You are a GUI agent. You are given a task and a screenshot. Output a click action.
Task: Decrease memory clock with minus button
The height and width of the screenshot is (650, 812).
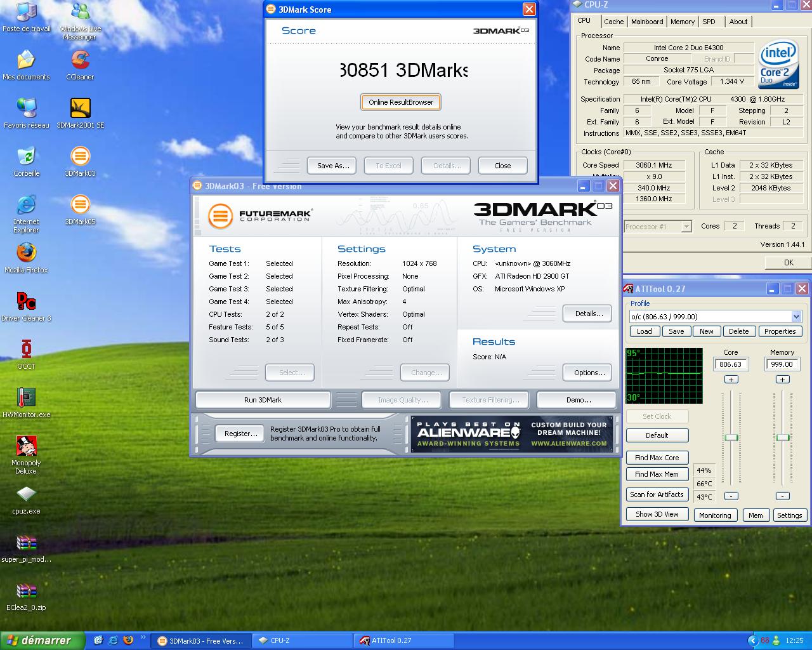782,496
